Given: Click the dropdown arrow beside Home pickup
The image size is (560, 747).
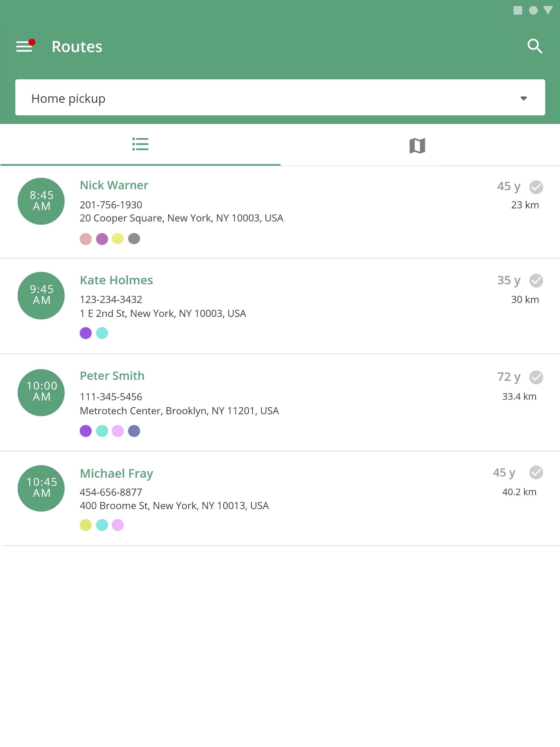Looking at the screenshot, I should coord(524,98).
